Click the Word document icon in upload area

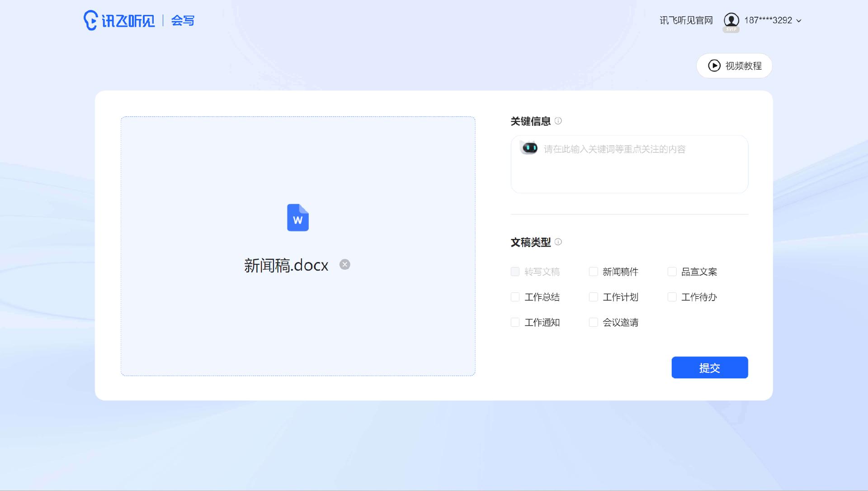pyautogui.click(x=297, y=218)
